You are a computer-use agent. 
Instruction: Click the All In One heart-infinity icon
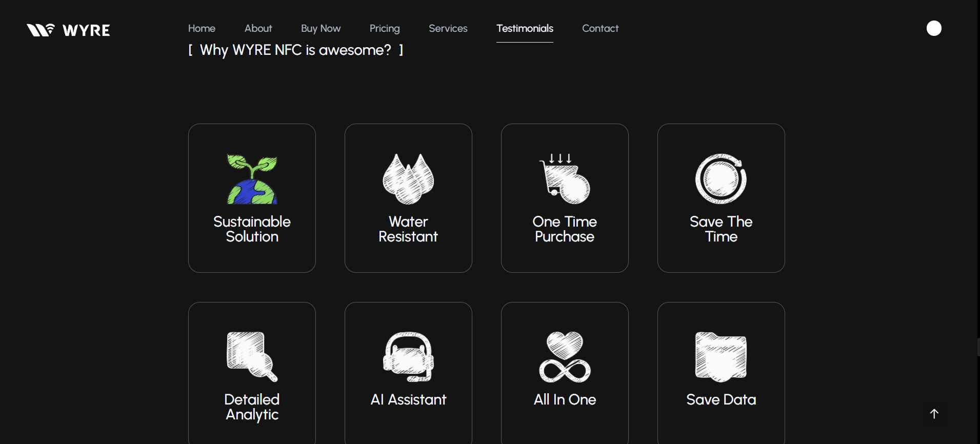click(x=565, y=357)
